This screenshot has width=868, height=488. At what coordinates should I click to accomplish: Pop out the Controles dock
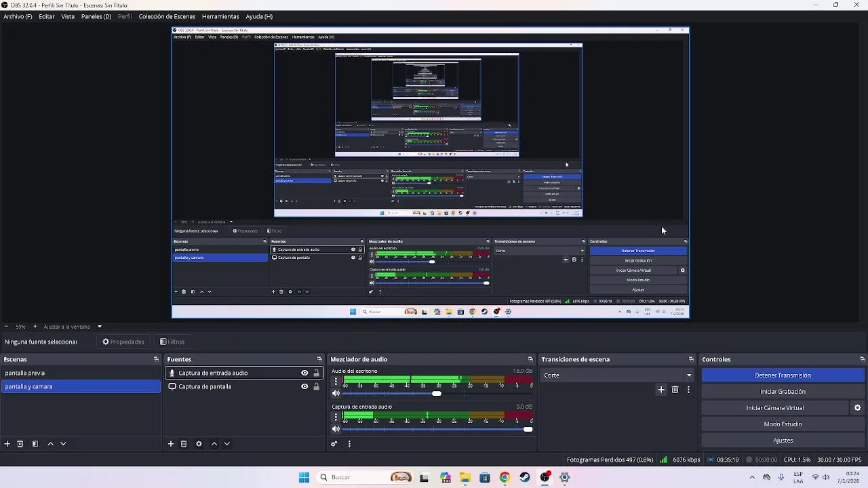pos(862,359)
